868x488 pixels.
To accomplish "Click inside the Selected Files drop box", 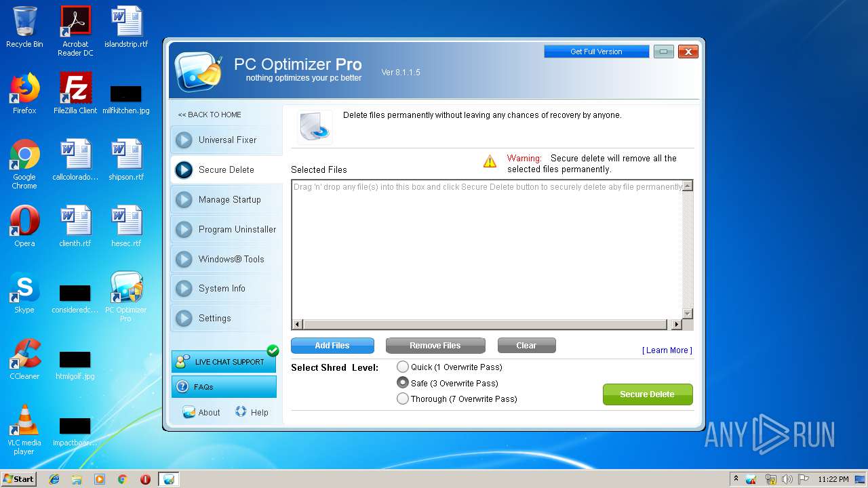I will click(x=487, y=249).
